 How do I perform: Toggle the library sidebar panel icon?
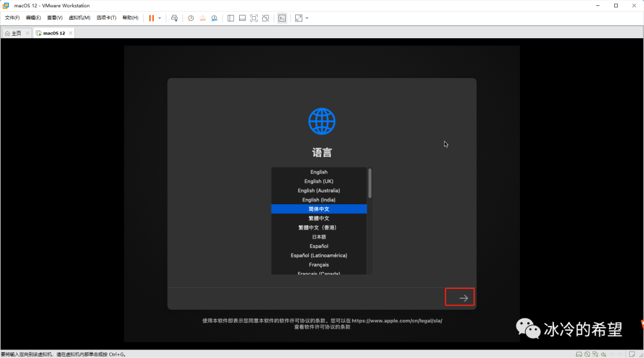(231, 18)
